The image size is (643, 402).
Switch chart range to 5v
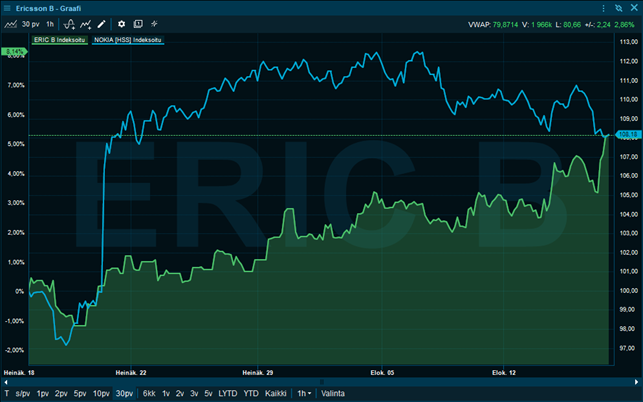(x=208, y=393)
